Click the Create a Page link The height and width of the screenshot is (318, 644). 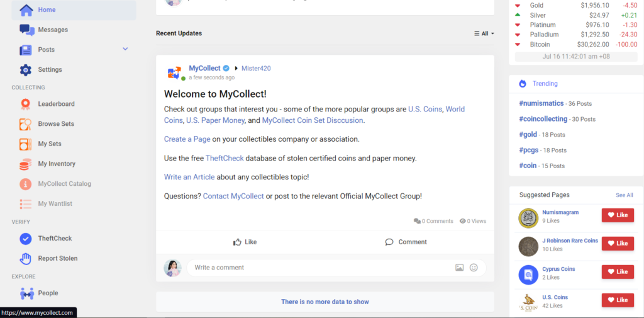click(187, 139)
